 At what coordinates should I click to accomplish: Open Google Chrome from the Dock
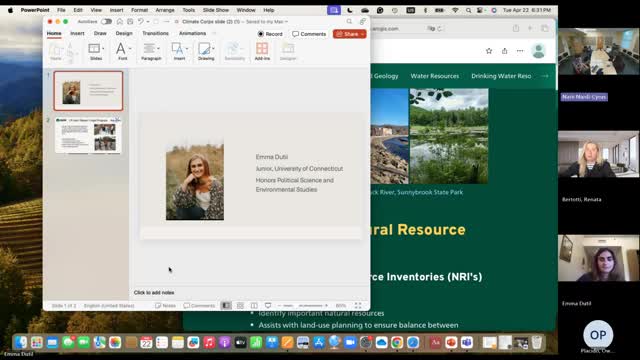click(397, 342)
